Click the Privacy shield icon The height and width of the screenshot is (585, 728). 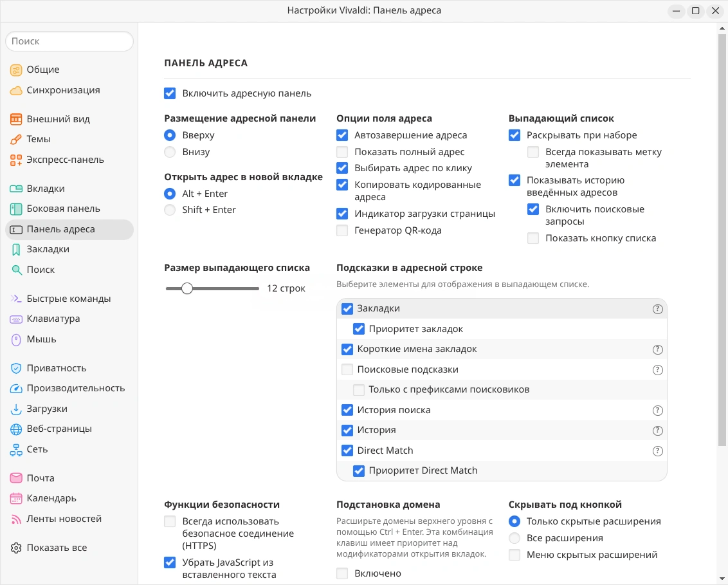[x=16, y=369]
